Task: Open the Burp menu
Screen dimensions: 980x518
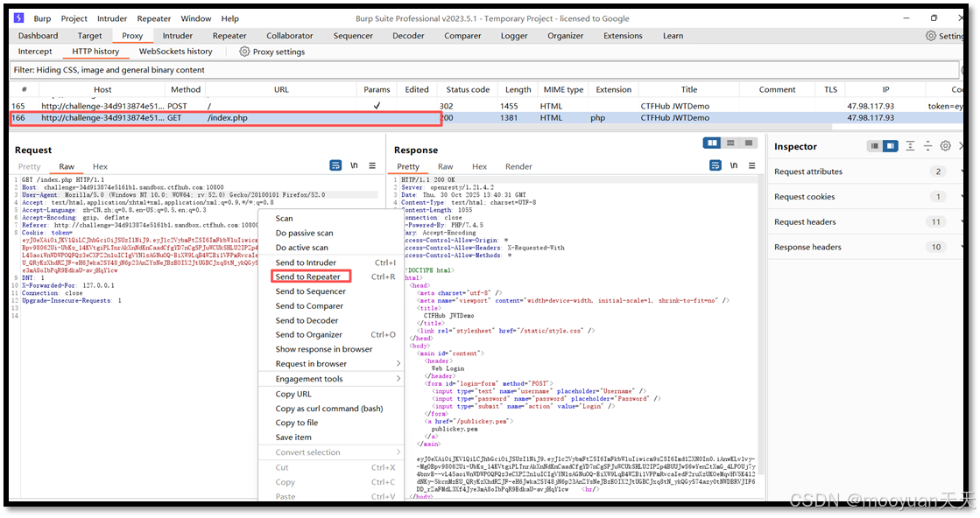Action: click(43, 18)
